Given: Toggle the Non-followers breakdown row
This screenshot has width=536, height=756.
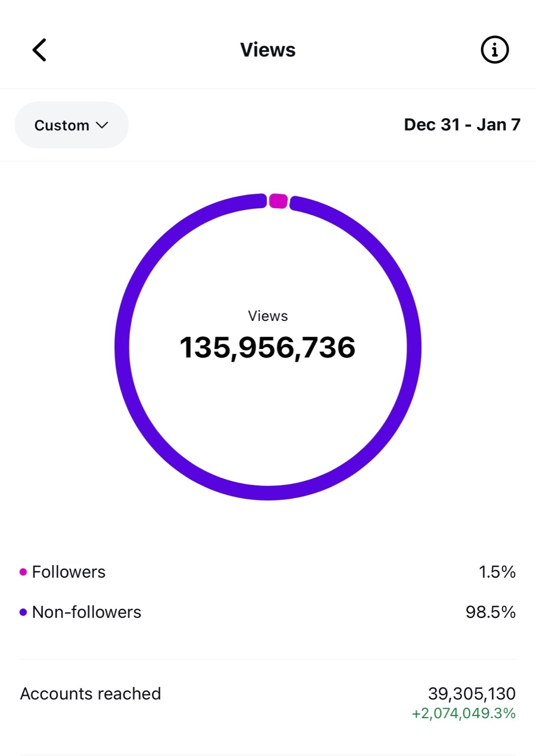Looking at the screenshot, I should 268,612.
